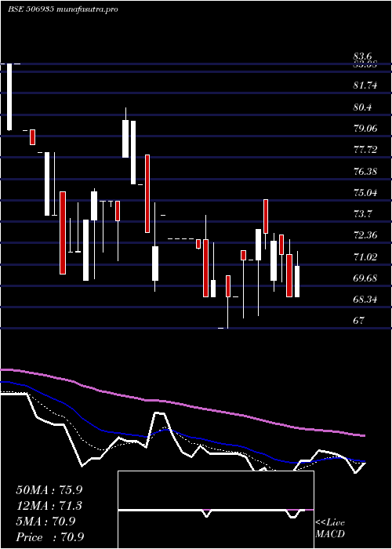Click the '<<Live MACD' label
The width and height of the screenshot is (392, 549).
tap(330, 529)
